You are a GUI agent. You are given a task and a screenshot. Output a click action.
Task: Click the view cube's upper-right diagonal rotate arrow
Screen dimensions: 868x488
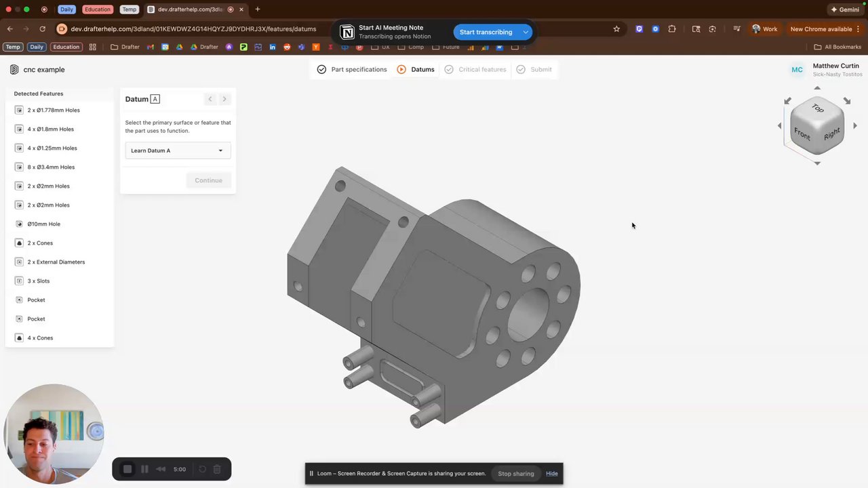point(847,101)
